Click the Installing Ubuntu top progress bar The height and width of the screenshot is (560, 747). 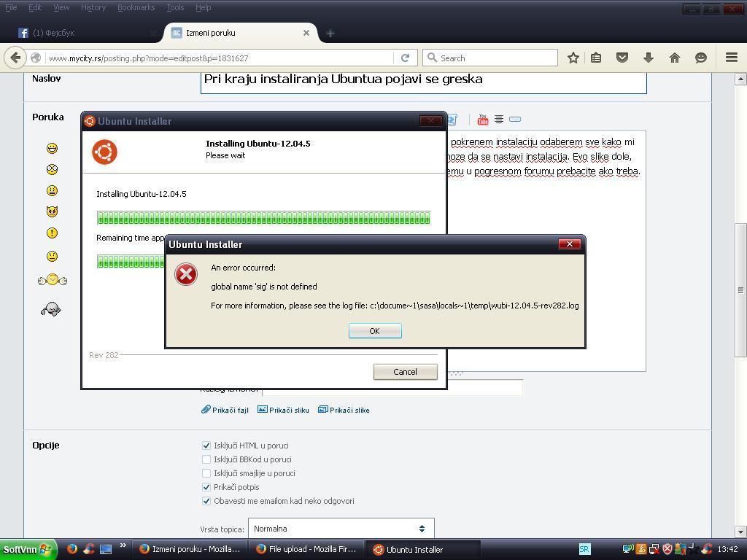click(263, 218)
